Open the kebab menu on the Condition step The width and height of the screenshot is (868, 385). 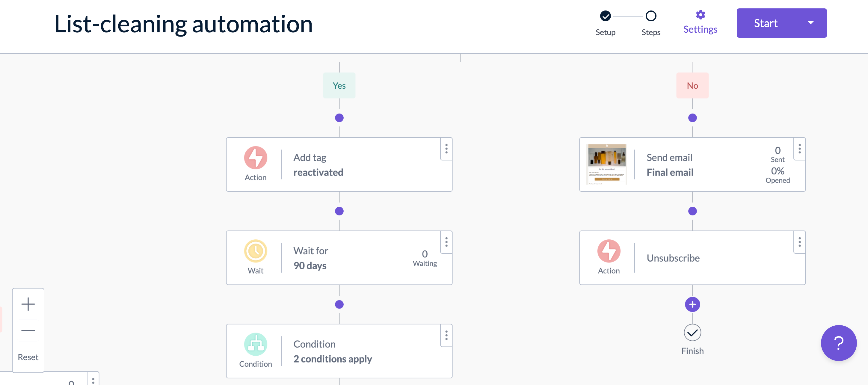coord(446,335)
